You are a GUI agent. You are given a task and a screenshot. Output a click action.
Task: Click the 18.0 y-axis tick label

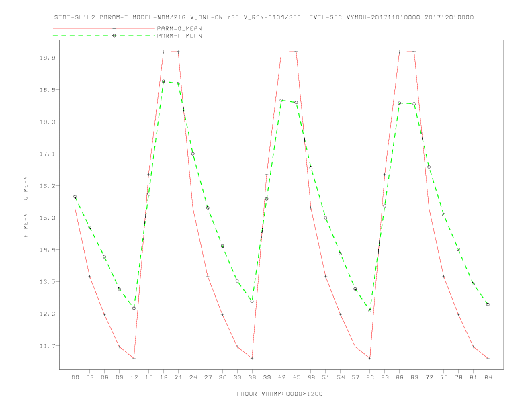47,122
